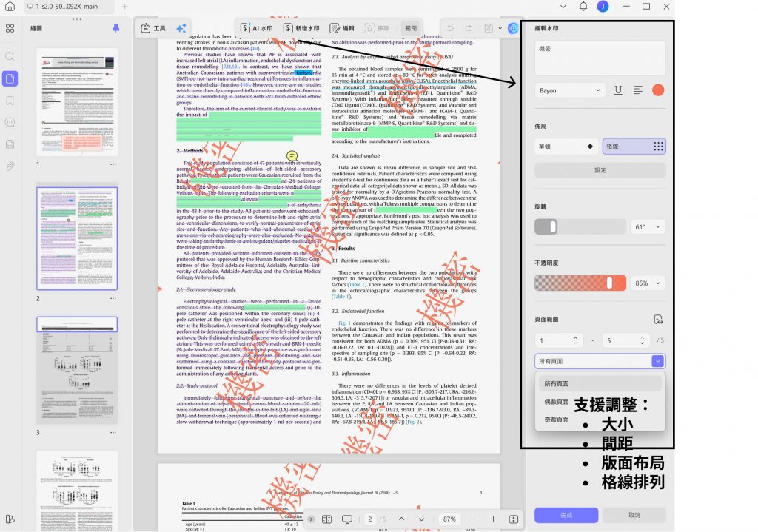Go to next page with down chevron

point(421,519)
